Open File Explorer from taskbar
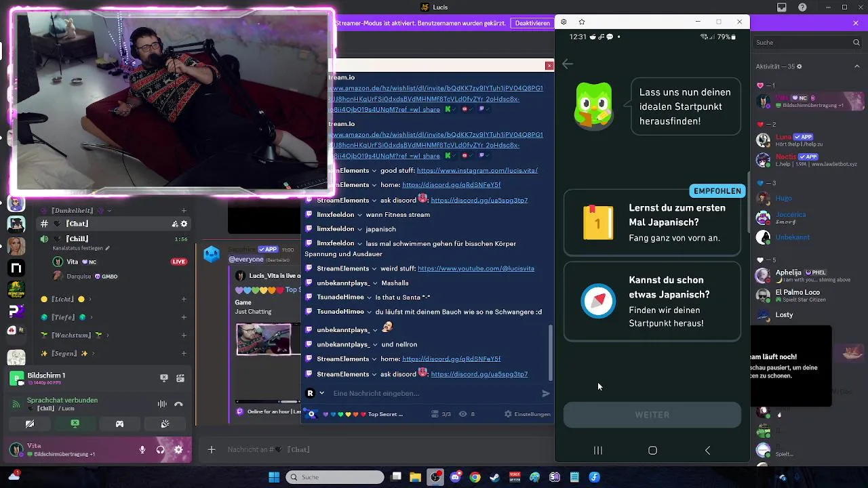 point(417,477)
